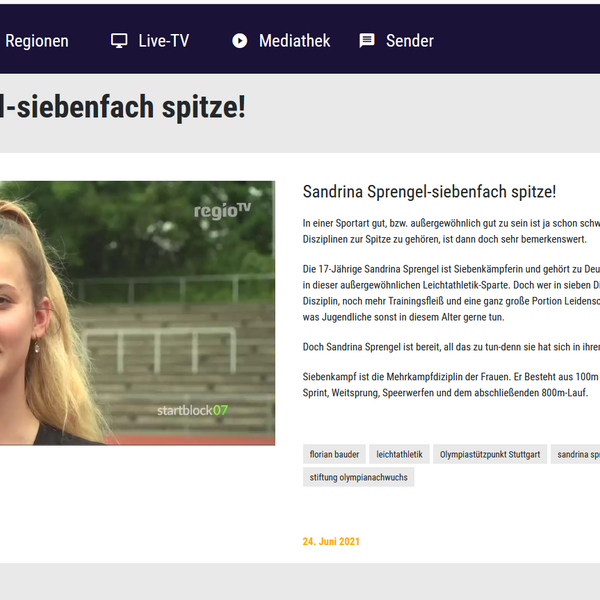
Task: Select the Sender navigation label
Action: (x=409, y=41)
